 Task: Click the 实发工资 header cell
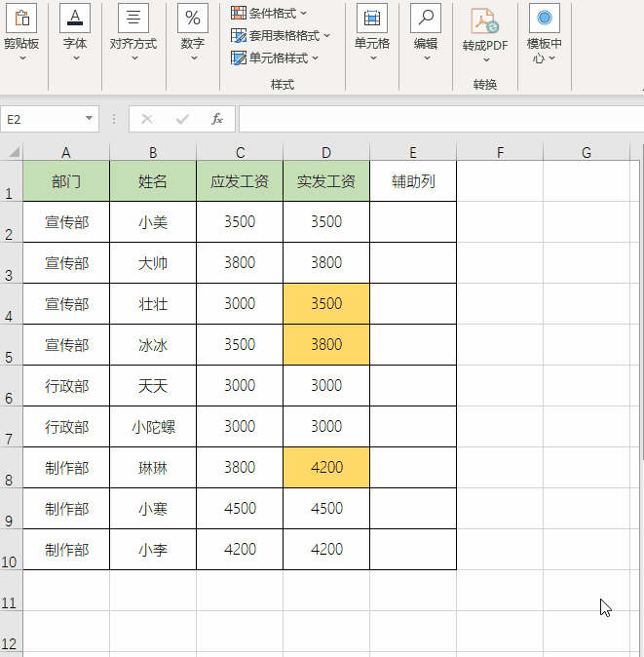pos(326,181)
